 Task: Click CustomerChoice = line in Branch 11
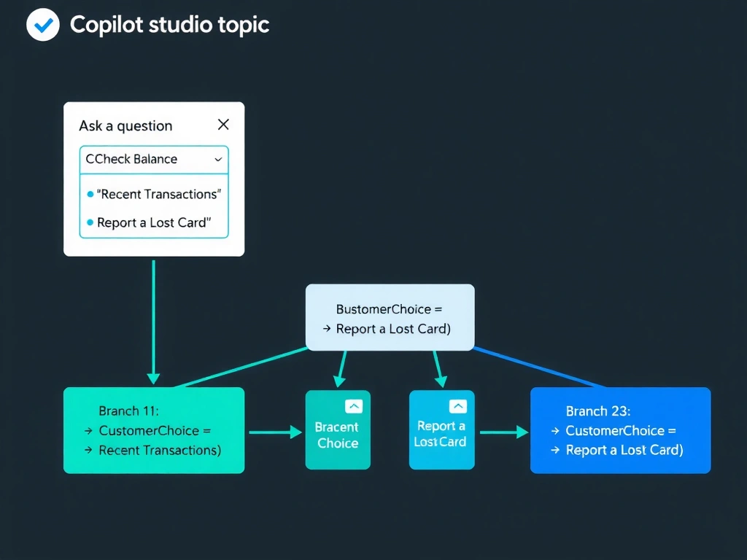(x=155, y=430)
